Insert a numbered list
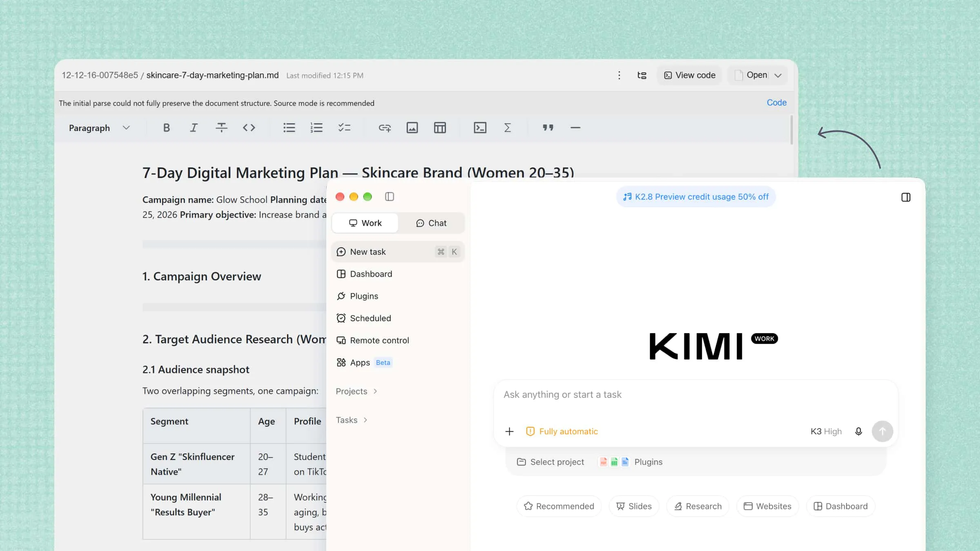 coord(316,128)
